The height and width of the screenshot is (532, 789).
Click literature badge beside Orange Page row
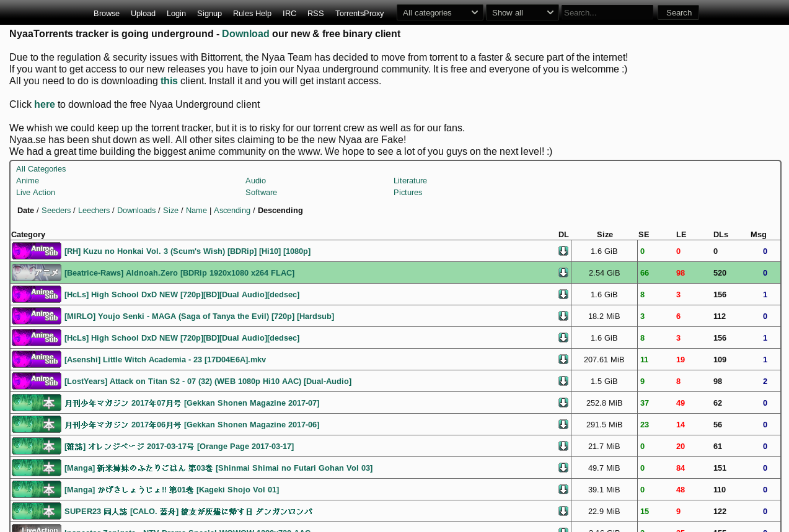(x=37, y=446)
